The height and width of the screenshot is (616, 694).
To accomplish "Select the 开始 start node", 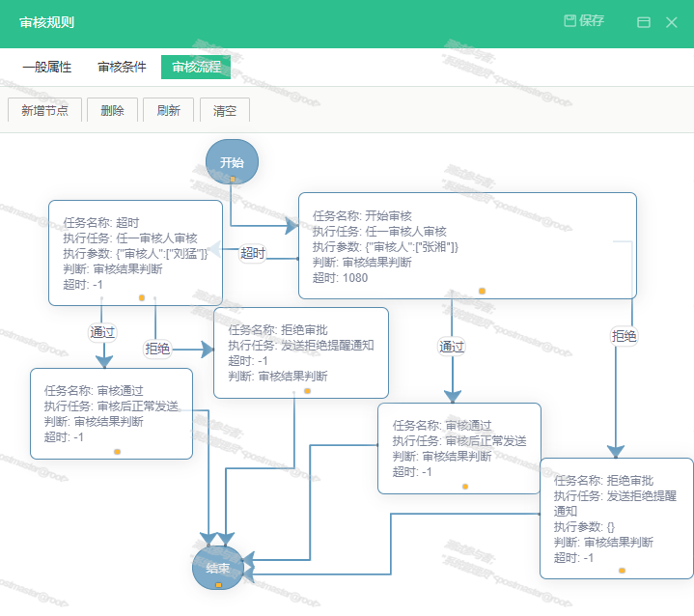I will [x=232, y=161].
